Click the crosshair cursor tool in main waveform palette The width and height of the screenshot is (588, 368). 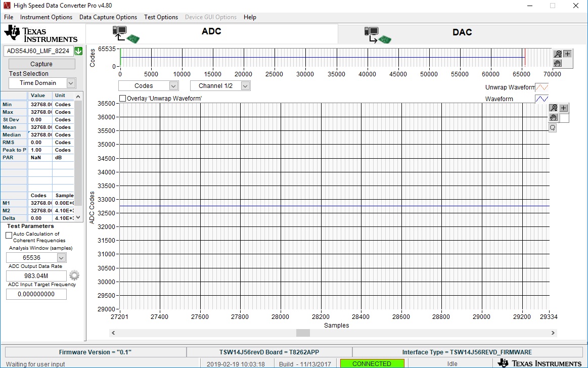coord(563,108)
